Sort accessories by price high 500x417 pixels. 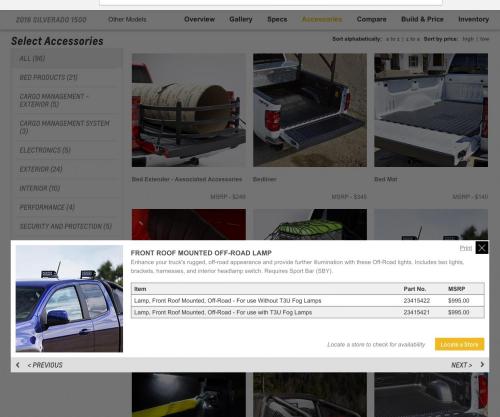468,39
